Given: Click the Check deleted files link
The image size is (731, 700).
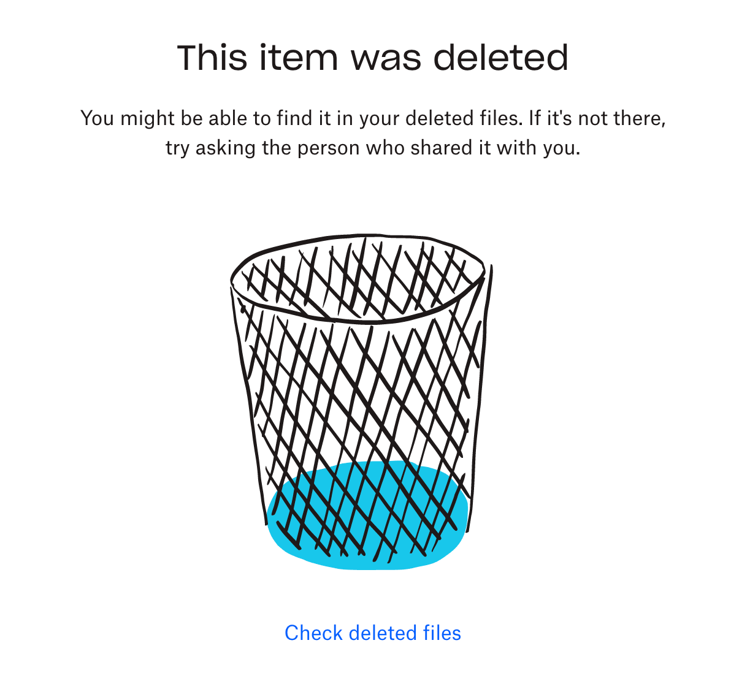Looking at the screenshot, I should pos(373,633).
